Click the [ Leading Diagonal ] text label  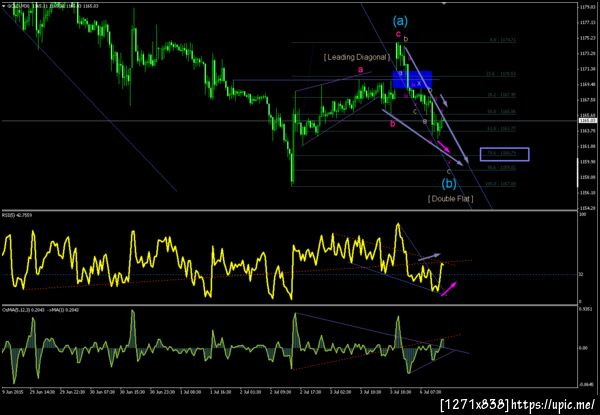click(x=357, y=57)
